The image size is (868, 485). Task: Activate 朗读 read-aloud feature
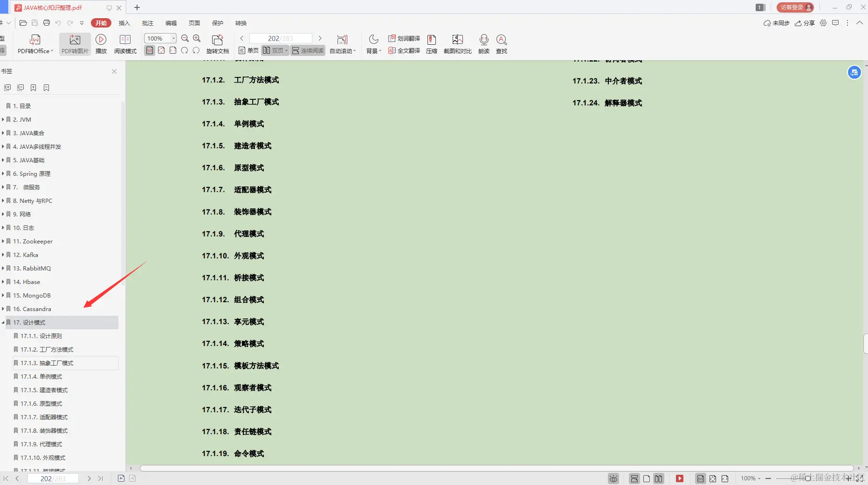pyautogui.click(x=483, y=43)
